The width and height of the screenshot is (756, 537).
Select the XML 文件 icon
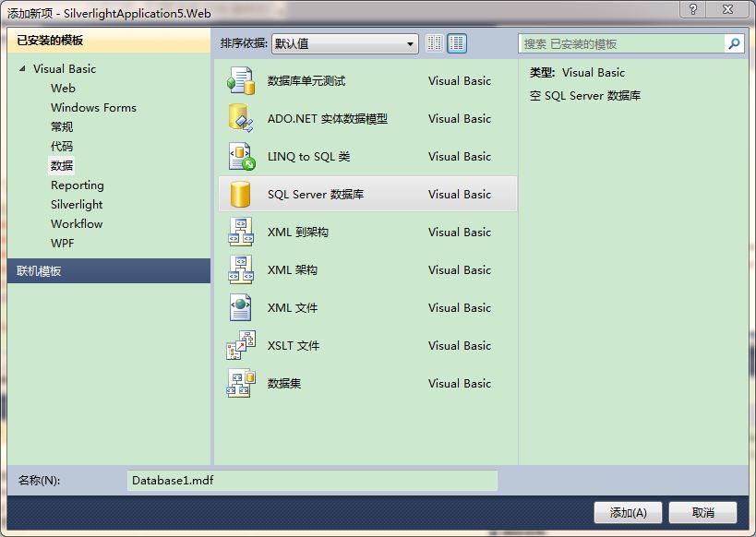pos(241,307)
